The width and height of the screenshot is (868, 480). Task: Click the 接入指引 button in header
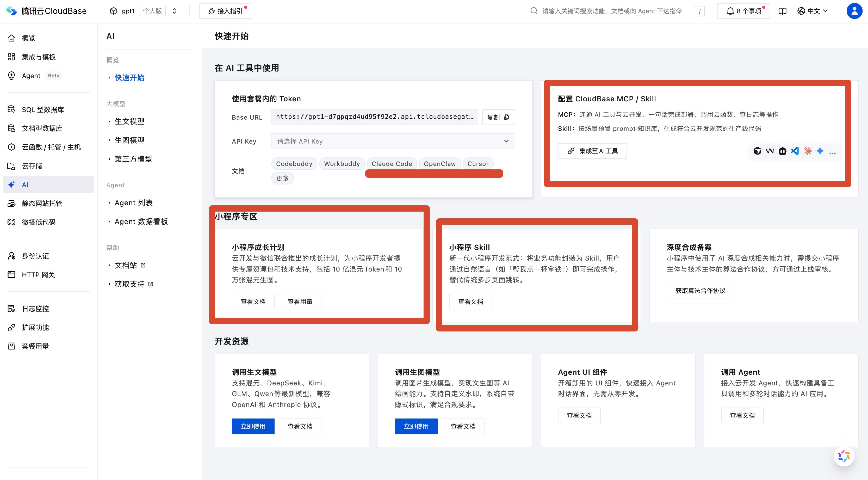tap(225, 11)
